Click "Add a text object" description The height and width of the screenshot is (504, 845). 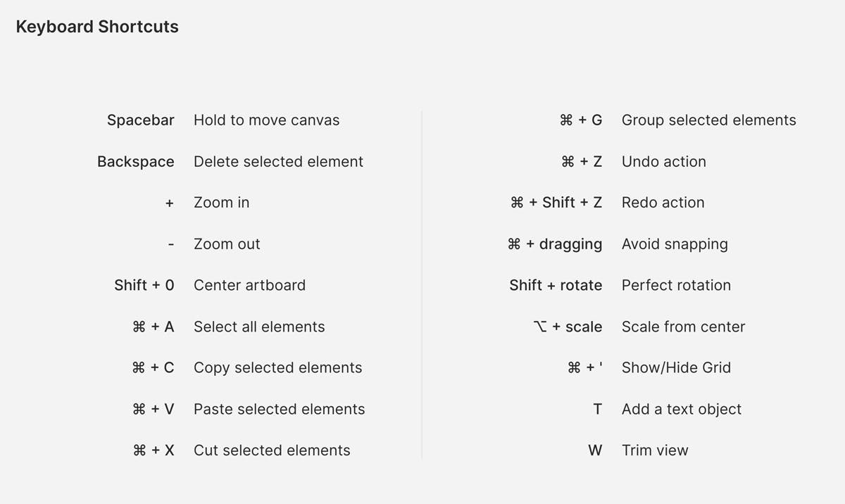coord(681,409)
